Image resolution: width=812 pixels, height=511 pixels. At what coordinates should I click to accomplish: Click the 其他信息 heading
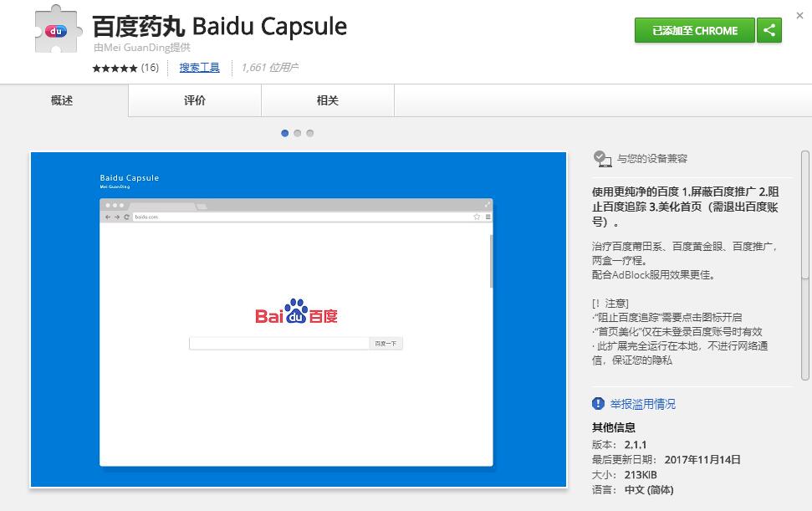(614, 427)
